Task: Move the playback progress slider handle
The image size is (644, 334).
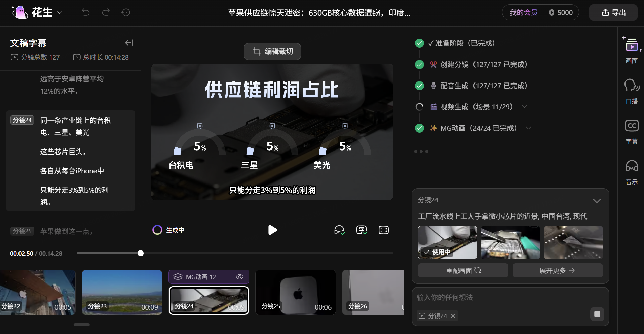Action: [141, 253]
